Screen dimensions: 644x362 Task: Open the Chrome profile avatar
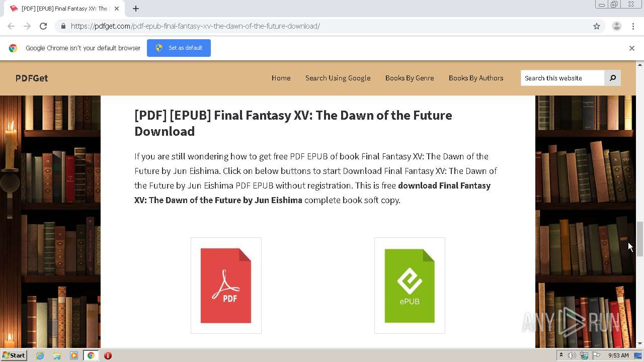tap(616, 26)
